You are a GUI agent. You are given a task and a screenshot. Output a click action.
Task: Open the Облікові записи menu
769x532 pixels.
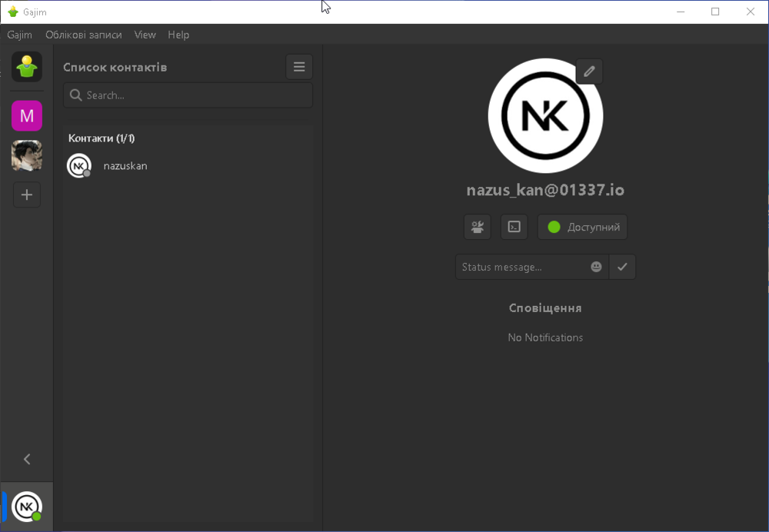[84, 35]
